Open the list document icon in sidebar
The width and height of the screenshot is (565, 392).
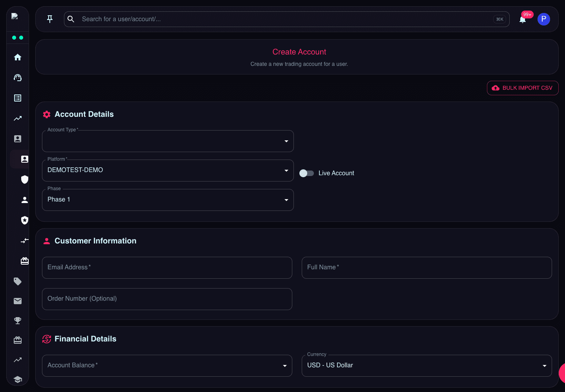pos(18,98)
